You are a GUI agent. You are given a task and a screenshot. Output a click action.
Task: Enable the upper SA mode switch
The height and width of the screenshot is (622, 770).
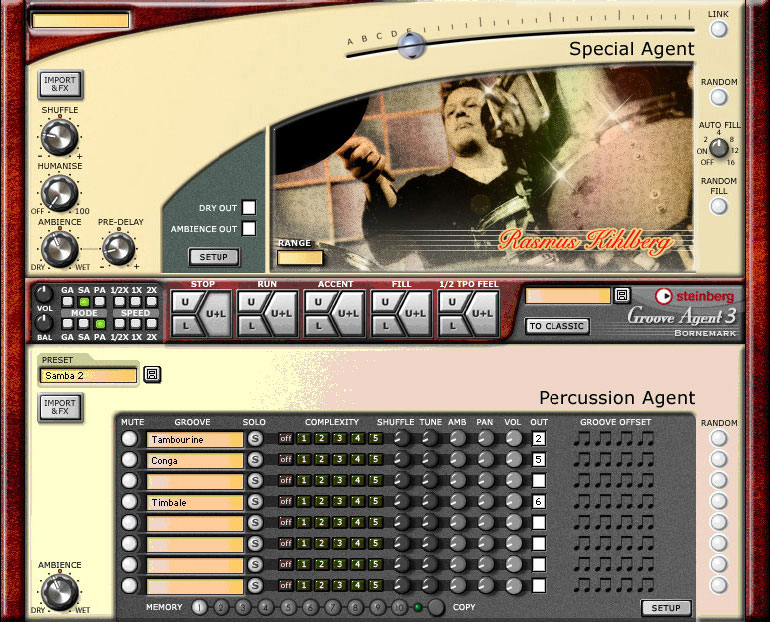click(x=84, y=301)
